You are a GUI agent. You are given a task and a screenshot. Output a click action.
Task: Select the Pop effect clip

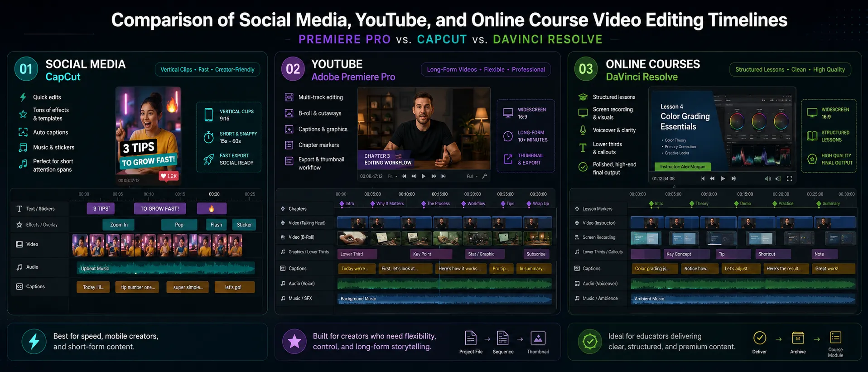click(179, 225)
